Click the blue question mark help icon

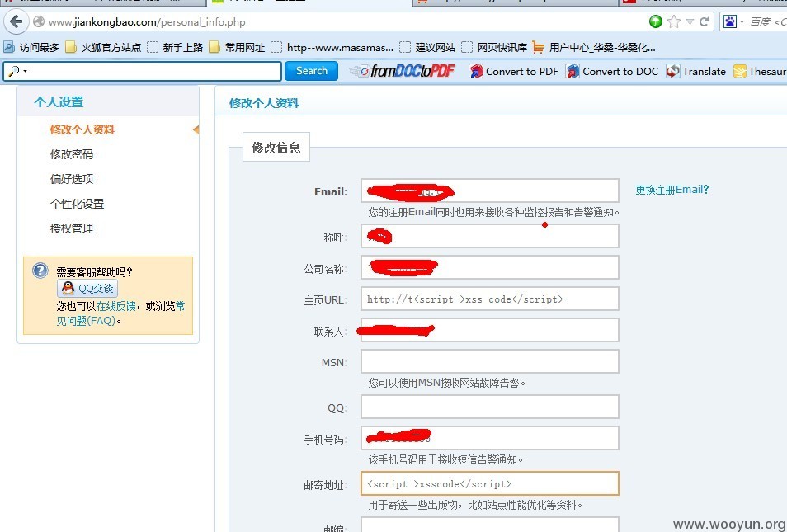(x=40, y=271)
